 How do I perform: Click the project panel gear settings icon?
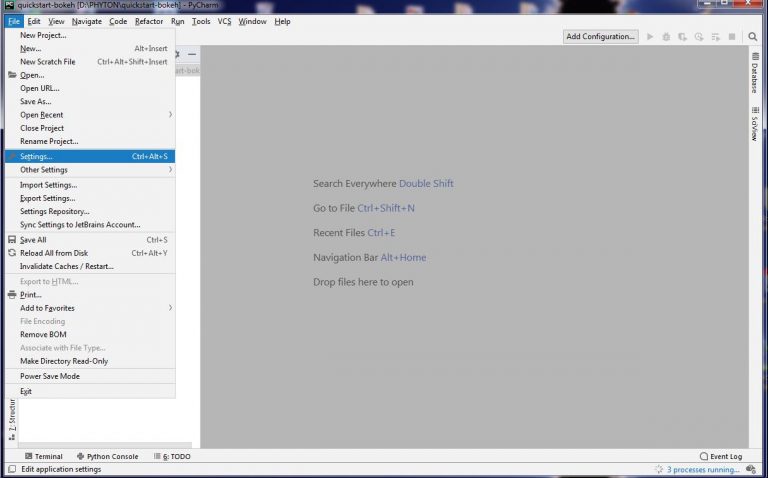coord(178,54)
